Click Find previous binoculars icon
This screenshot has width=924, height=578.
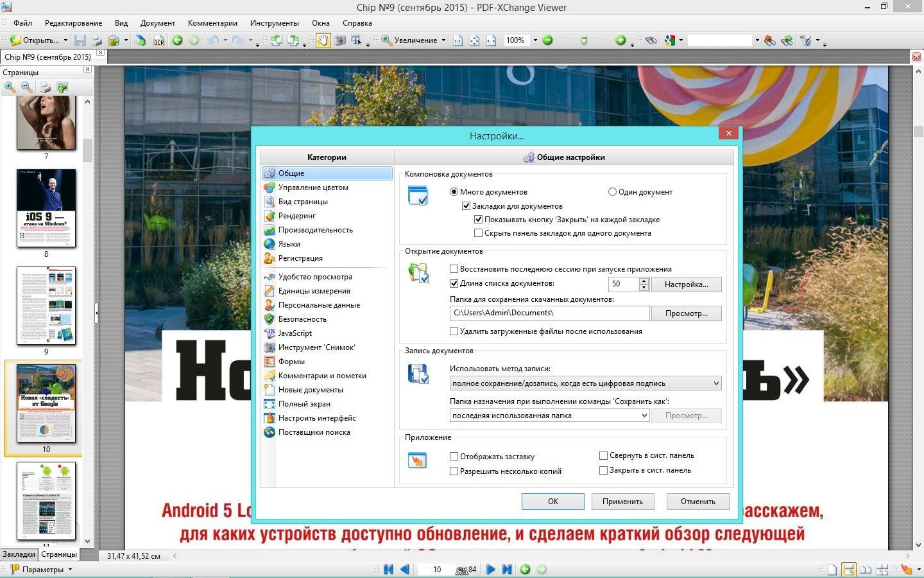[x=769, y=40]
